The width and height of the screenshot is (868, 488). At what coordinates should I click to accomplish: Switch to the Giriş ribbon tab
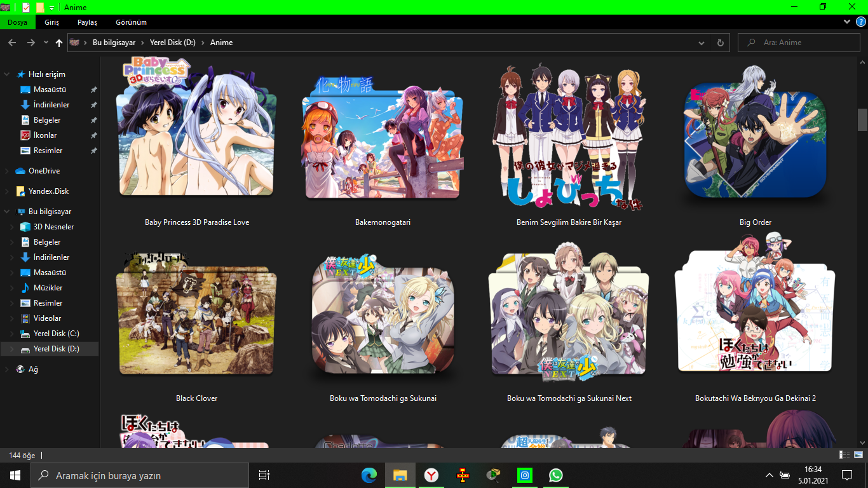pos(51,22)
